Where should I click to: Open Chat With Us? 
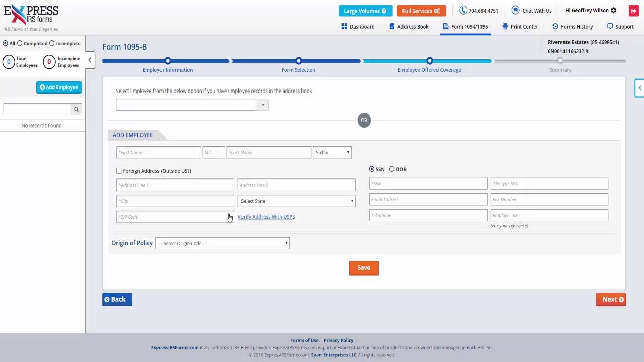coord(532,11)
